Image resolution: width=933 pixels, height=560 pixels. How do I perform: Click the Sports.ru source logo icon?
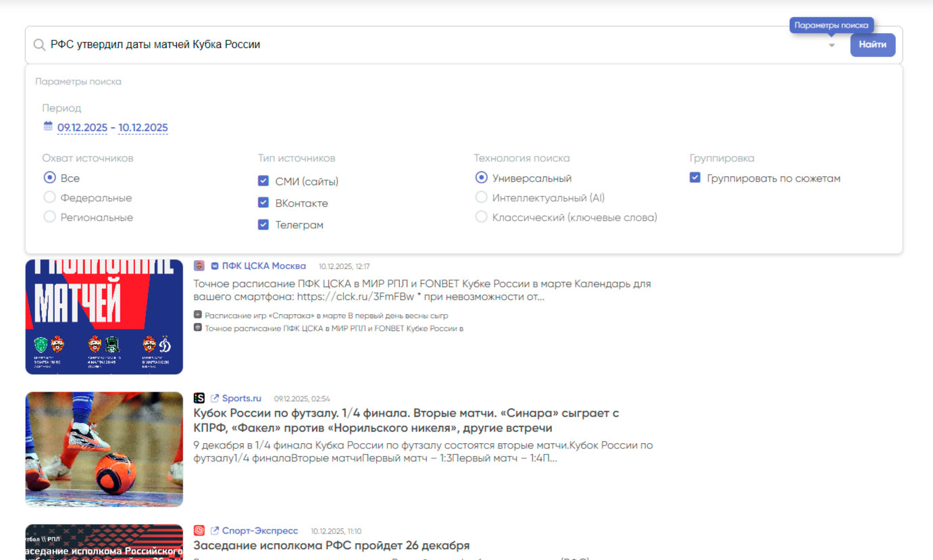(x=199, y=399)
